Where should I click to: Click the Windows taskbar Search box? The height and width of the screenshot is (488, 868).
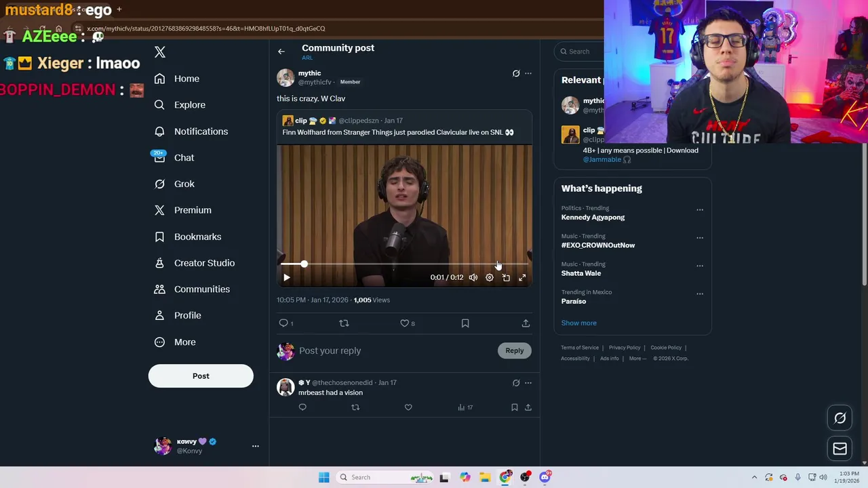tap(384, 477)
